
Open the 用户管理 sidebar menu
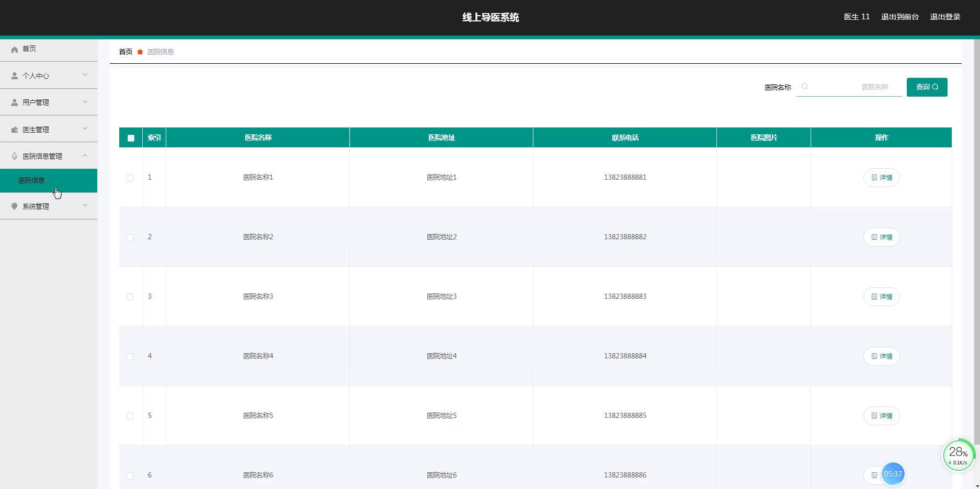coord(49,102)
